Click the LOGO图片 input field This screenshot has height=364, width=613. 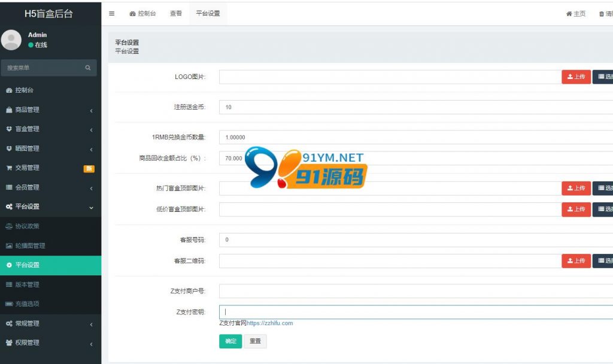tap(390, 77)
